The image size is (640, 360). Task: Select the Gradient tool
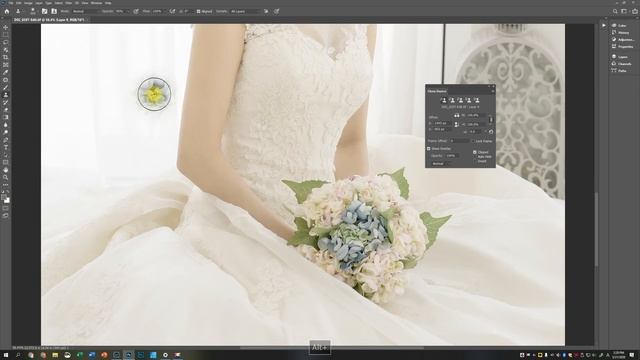click(x=5, y=117)
